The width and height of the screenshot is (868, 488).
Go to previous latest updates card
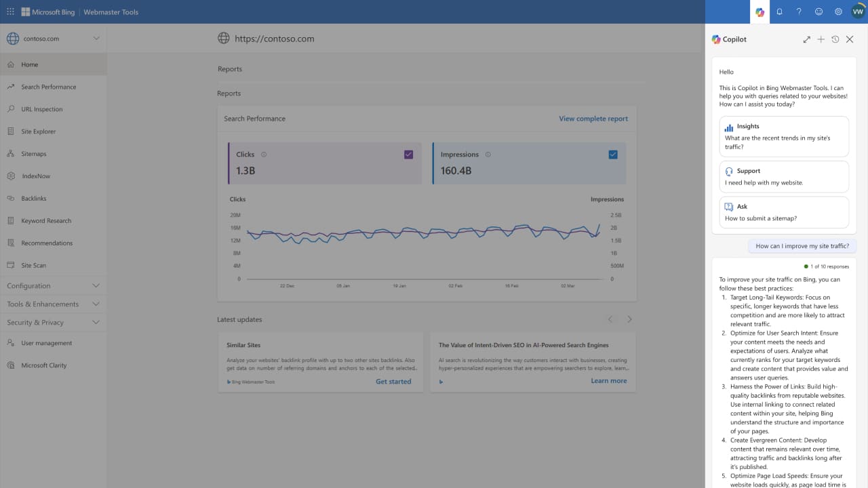point(610,319)
